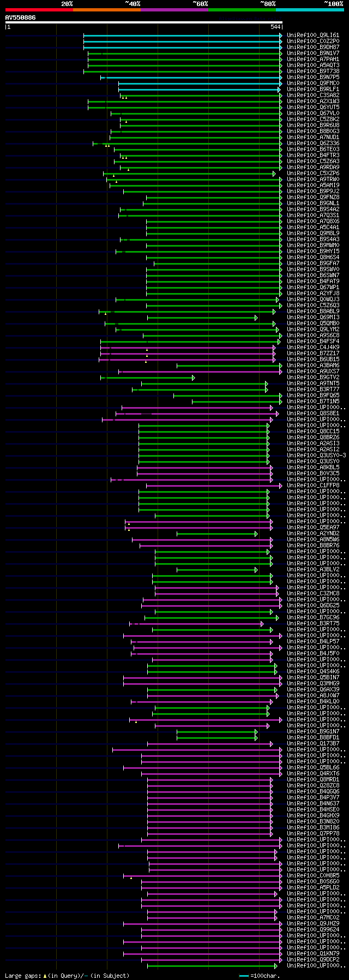Click the red 20% identity legend segment
Image resolution: width=349 pixels, height=980 pixels.
pos(39,10)
